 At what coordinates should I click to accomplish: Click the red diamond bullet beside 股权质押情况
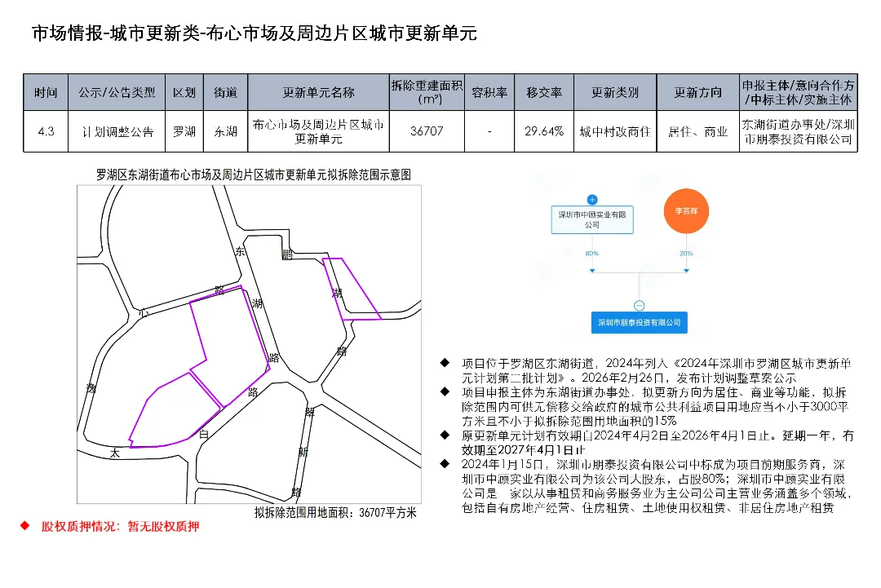(x=24, y=526)
